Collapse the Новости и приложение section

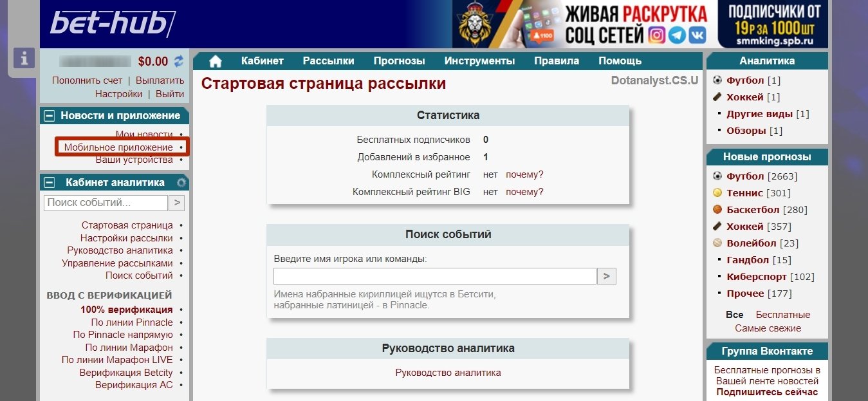coord(50,116)
